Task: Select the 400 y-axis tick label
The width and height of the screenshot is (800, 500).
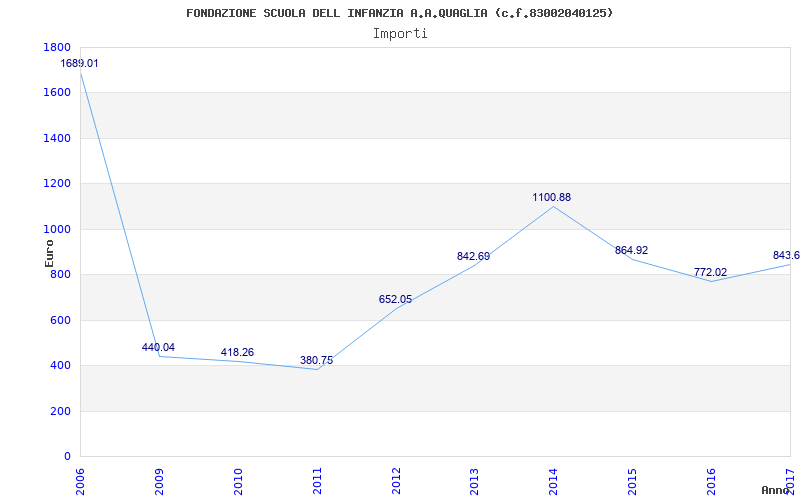Action: (x=61, y=366)
